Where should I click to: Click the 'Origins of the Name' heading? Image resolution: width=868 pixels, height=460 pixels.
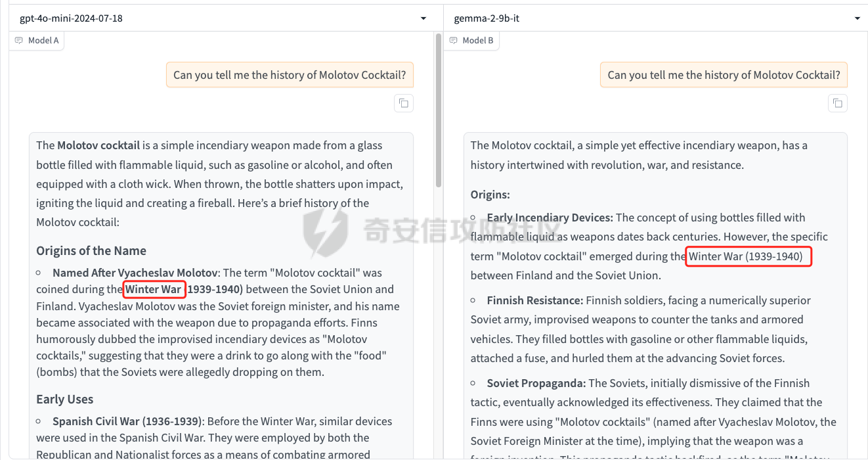coord(91,250)
